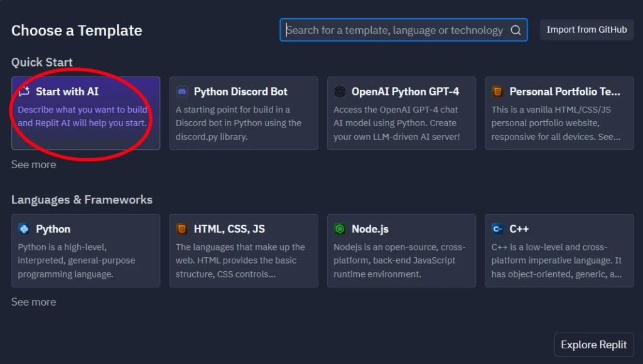The width and height of the screenshot is (643, 364).
Task: Click the Start with AI sparkle icon
Action: [x=24, y=92]
